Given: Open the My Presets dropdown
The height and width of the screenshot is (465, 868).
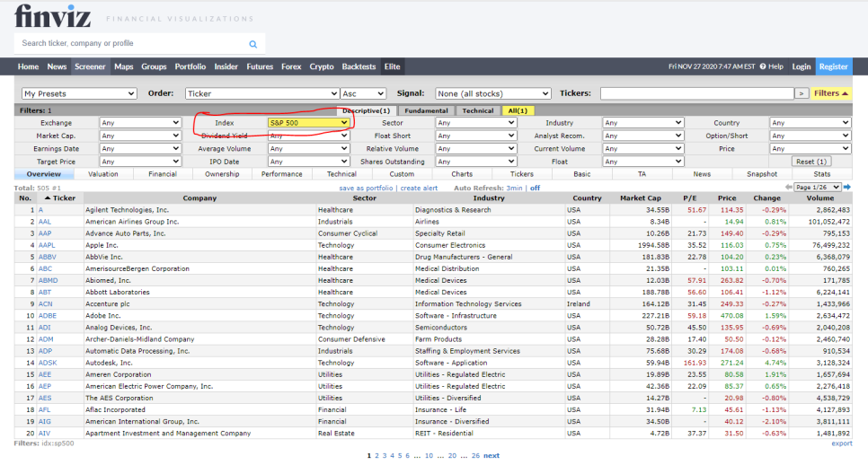Looking at the screenshot, I should click(x=79, y=93).
